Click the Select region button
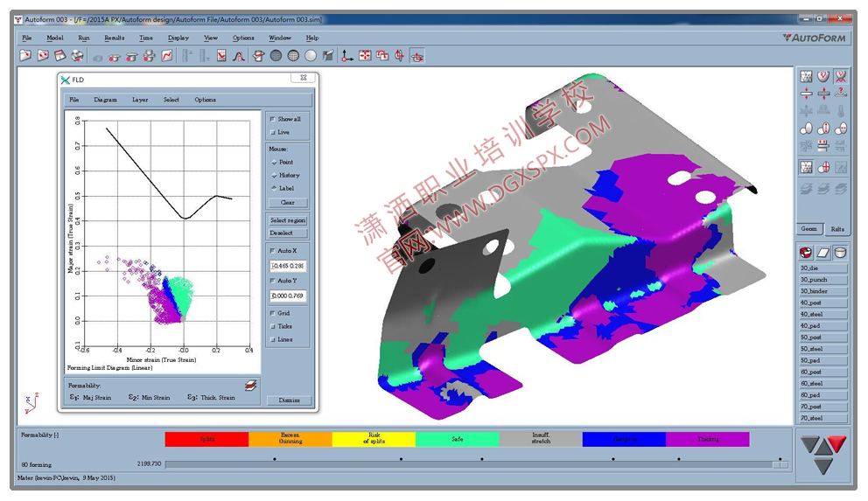868x501 pixels. coord(287,220)
